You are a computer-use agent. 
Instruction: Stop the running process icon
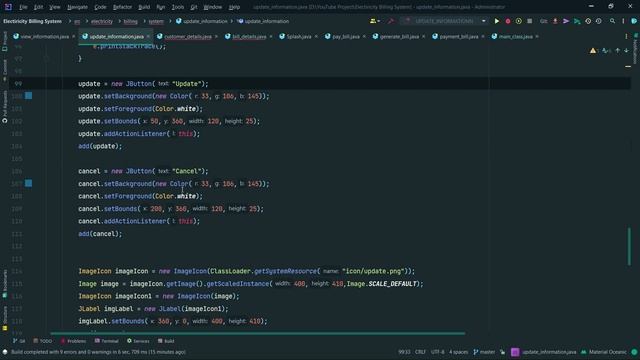(529, 21)
